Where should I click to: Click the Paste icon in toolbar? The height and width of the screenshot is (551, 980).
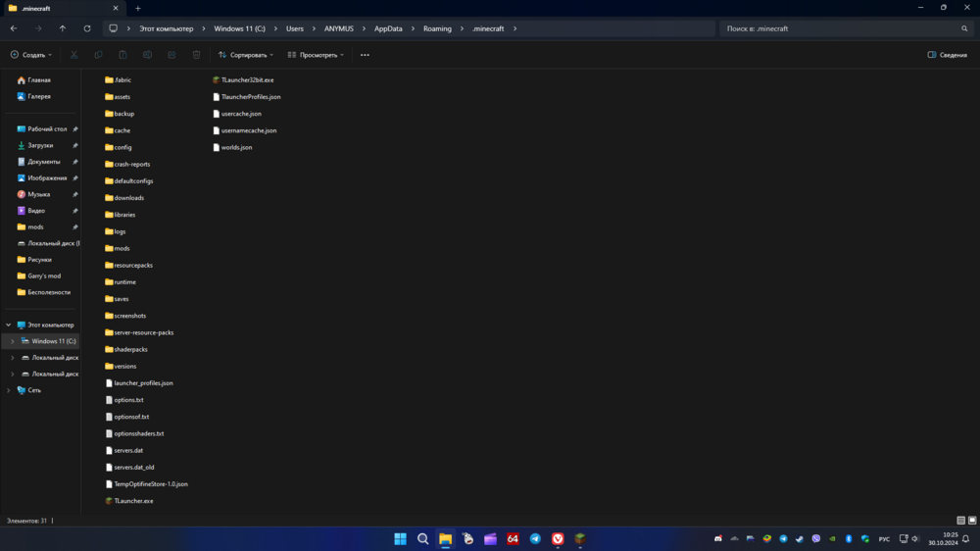point(122,55)
